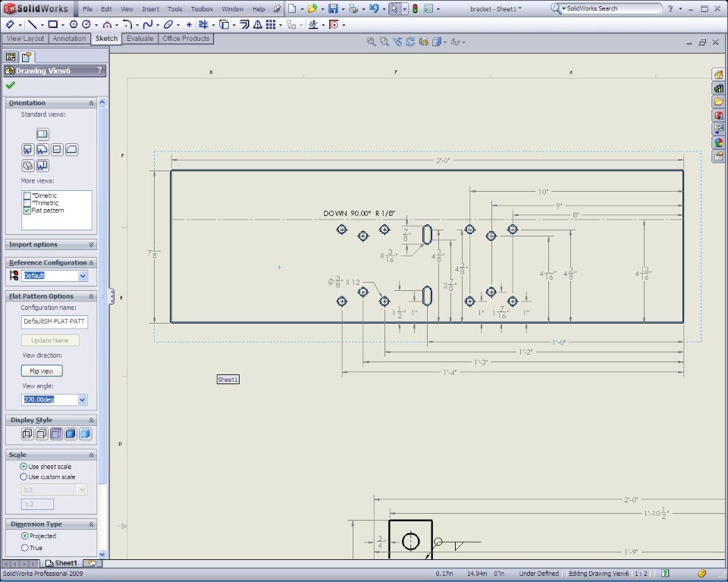Select the Line sketch tool
The width and height of the screenshot is (728, 582).
[x=33, y=25]
